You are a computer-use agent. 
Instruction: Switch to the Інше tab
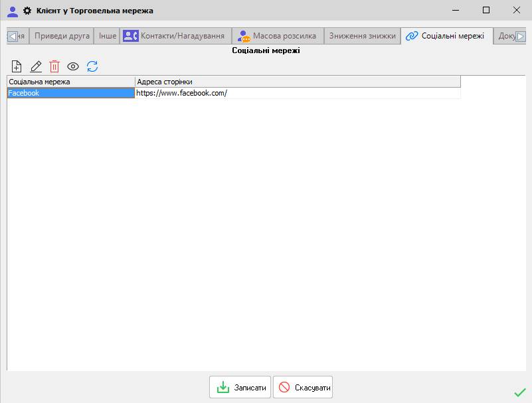pos(108,36)
